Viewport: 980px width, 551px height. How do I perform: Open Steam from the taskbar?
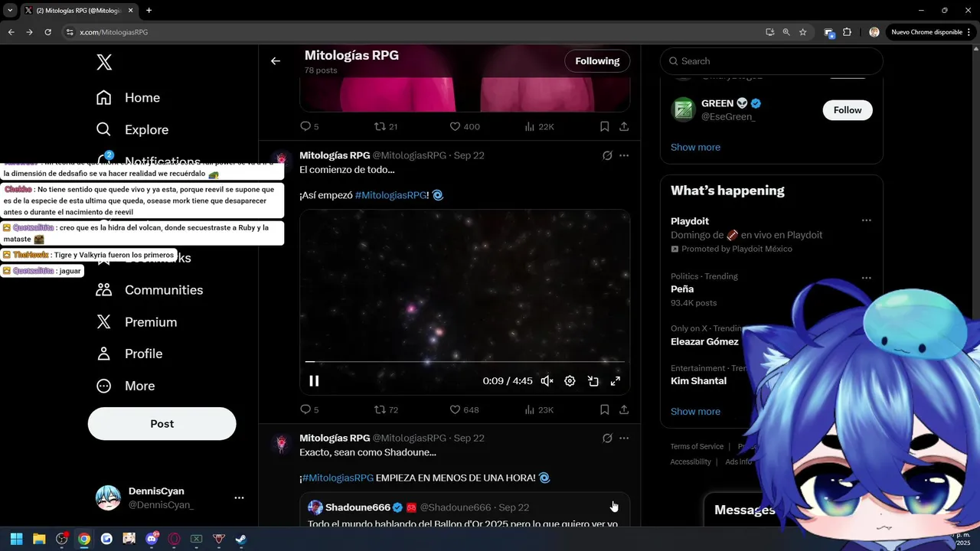pyautogui.click(x=241, y=539)
